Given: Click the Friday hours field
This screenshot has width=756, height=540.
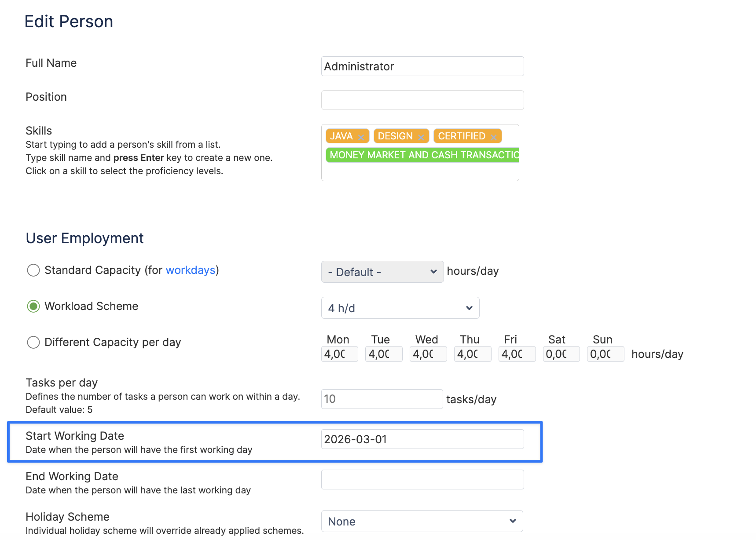Looking at the screenshot, I should click(517, 354).
